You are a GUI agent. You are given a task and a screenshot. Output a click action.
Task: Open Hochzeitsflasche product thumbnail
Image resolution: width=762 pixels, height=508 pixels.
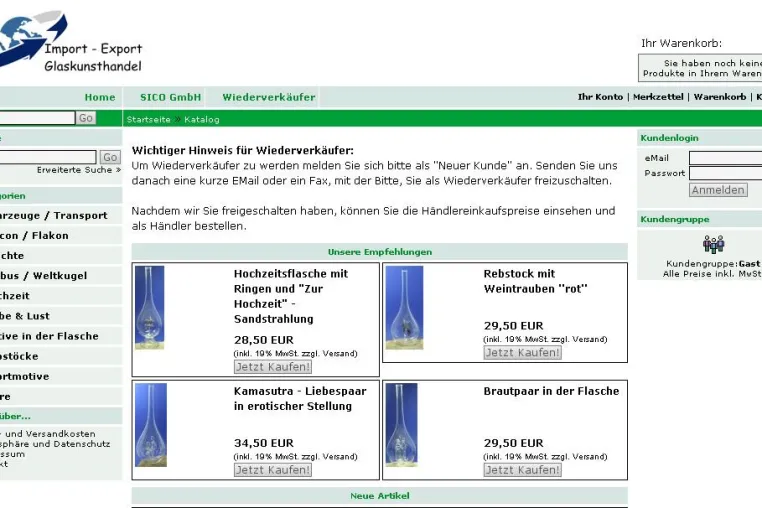(150, 308)
